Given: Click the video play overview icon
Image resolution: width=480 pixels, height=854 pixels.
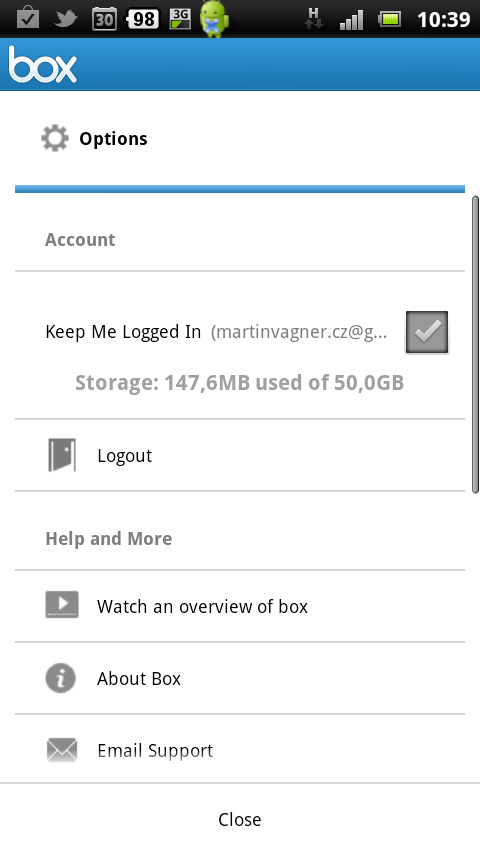Looking at the screenshot, I should click(62, 605).
